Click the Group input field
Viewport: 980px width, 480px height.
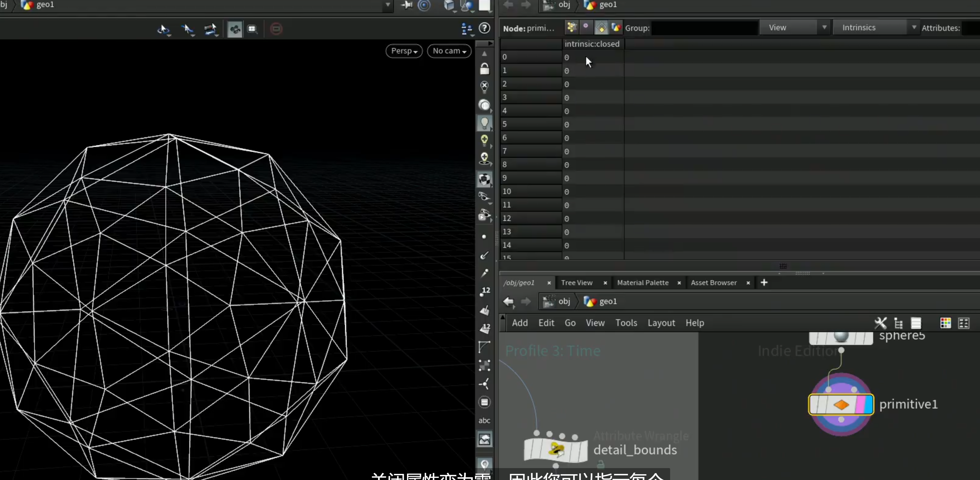click(705, 28)
